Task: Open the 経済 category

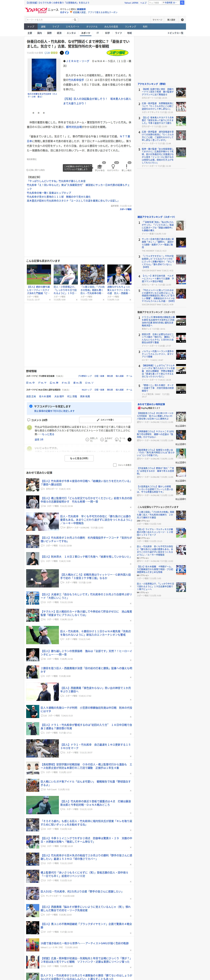Action: coord(59,33)
